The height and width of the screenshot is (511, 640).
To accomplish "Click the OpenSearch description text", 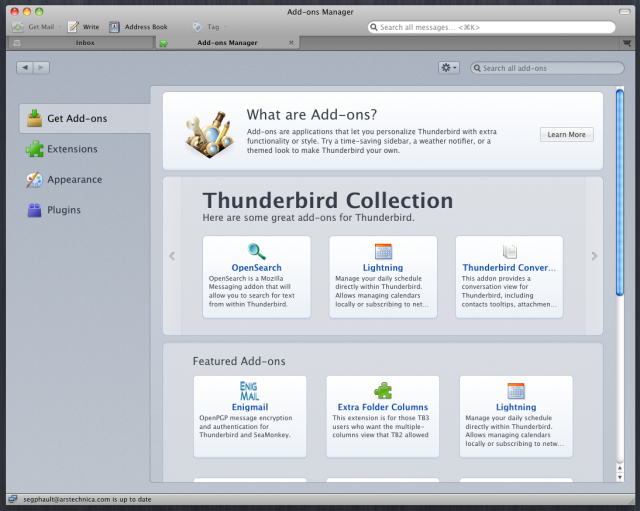I will click(x=252, y=291).
